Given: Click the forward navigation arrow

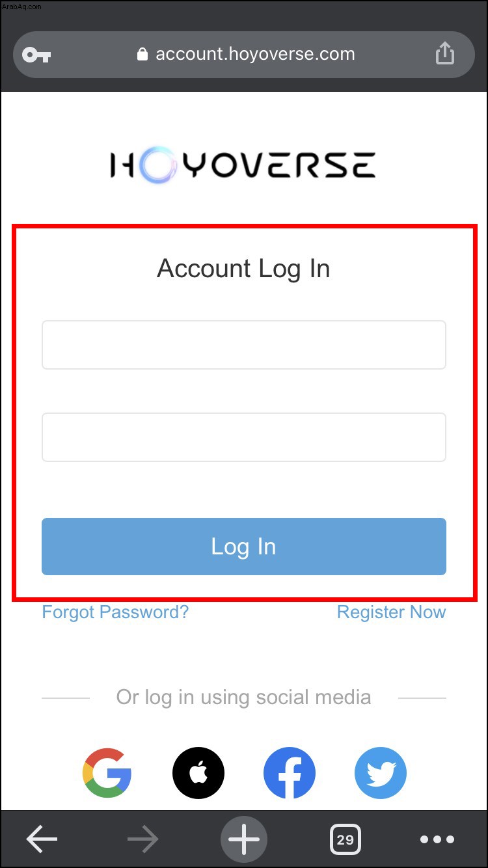Looking at the screenshot, I should pyautogui.click(x=143, y=839).
